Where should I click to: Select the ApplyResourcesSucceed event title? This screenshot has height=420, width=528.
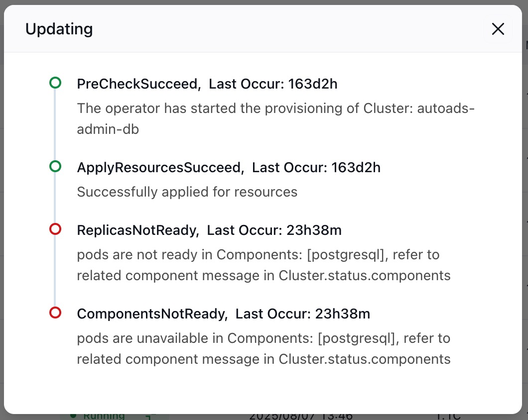point(159,168)
